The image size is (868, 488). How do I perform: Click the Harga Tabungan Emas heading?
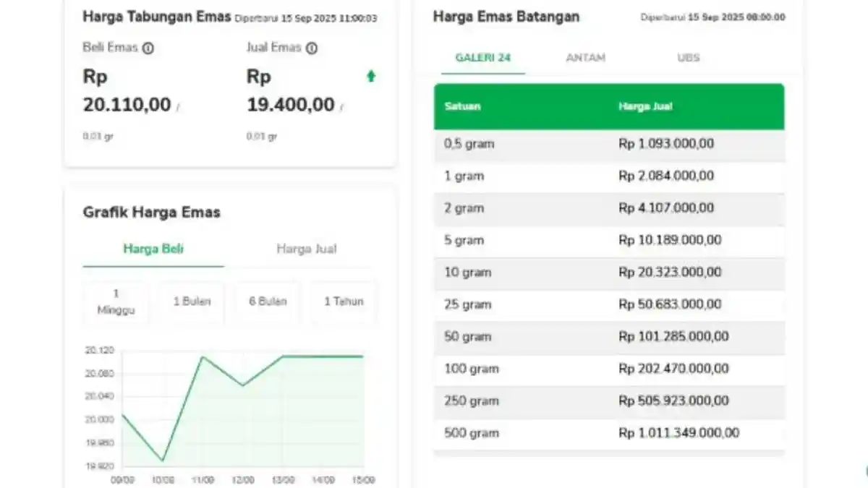click(x=157, y=17)
